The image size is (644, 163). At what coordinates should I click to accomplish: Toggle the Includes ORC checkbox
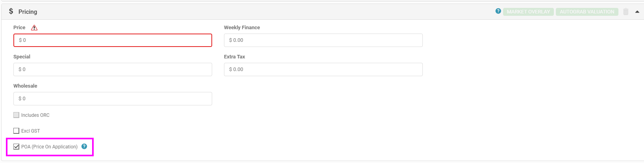coord(16,115)
